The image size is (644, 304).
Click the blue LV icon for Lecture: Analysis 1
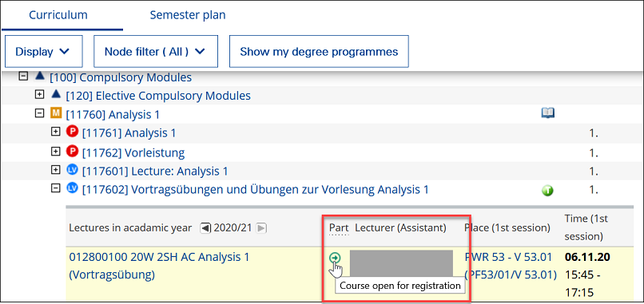[71, 169]
